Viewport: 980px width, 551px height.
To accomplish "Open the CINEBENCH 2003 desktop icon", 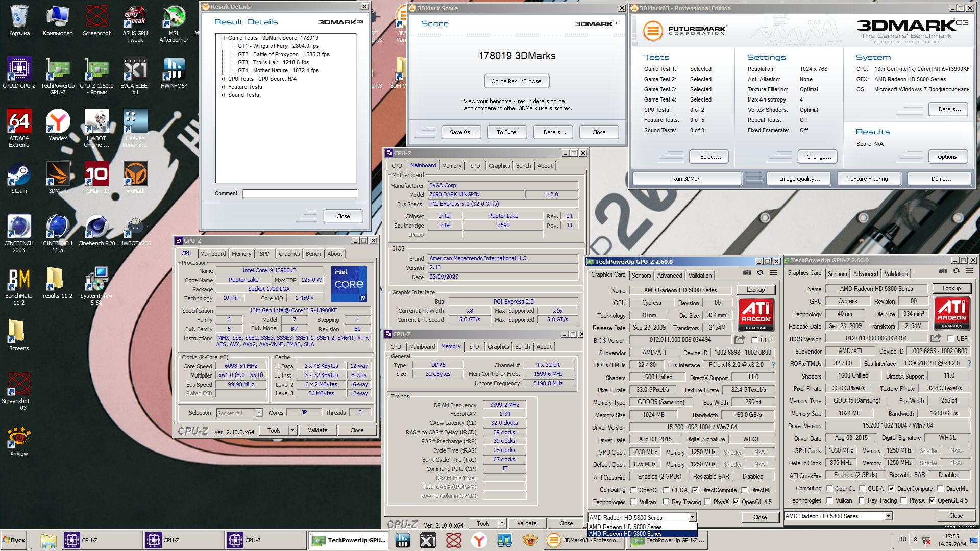I will tap(19, 234).
